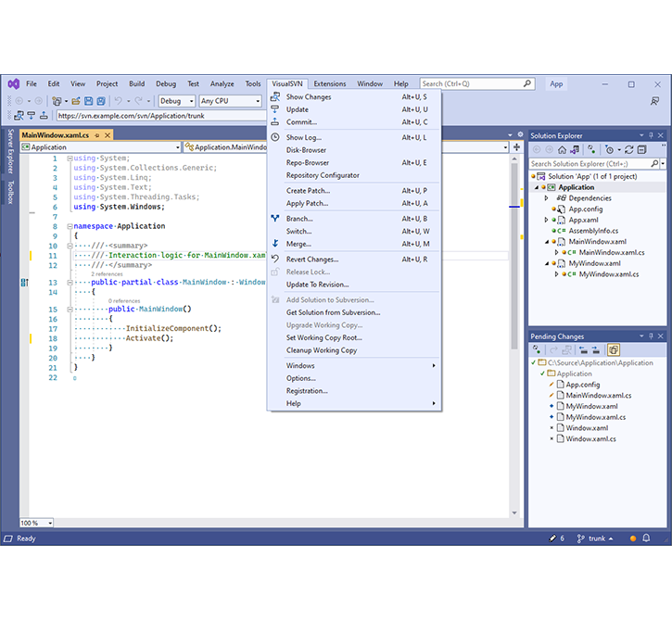This screenshot has width=672, height=621.
Task: Click the Sync/Refresh icon in Solution Explorer
Action: pos(628,149)
